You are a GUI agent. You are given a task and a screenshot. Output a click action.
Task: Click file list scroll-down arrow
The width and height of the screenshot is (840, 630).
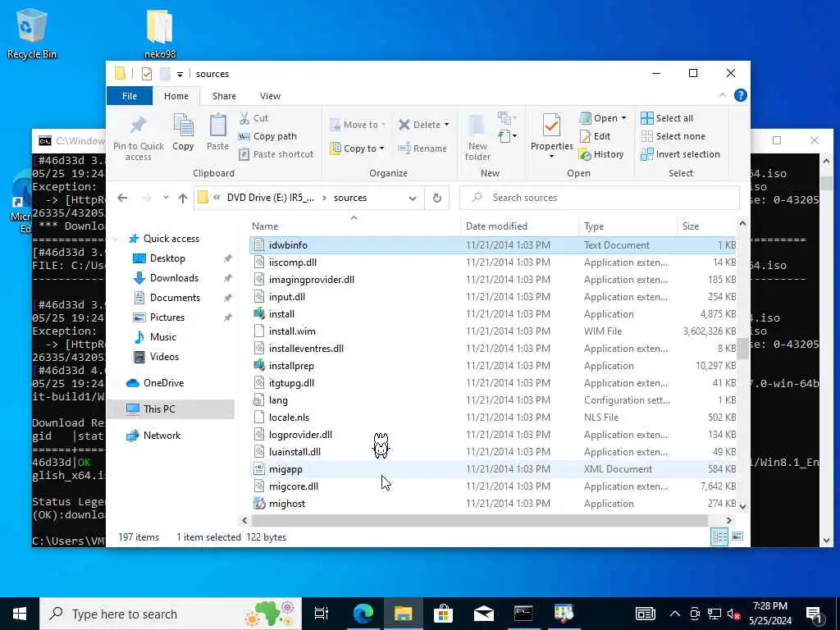click(x=742, y=506)
